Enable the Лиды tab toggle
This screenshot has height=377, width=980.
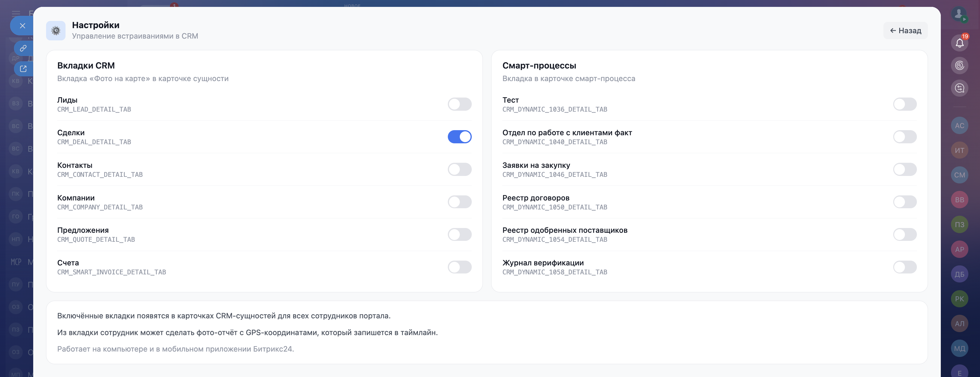459,104
